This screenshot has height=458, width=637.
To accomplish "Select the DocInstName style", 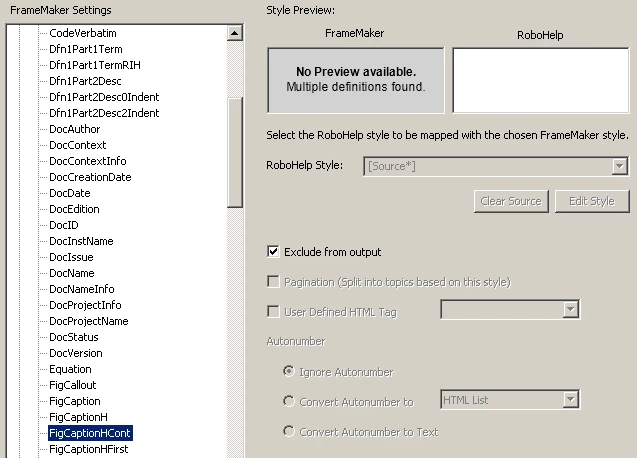I will 81,241.
